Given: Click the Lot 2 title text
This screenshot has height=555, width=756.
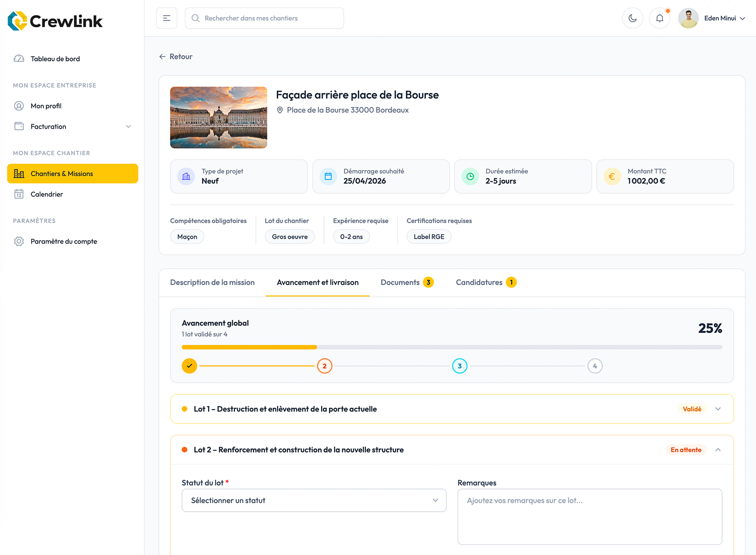Looking at the screenshot, I should click(x=299, y=450).
